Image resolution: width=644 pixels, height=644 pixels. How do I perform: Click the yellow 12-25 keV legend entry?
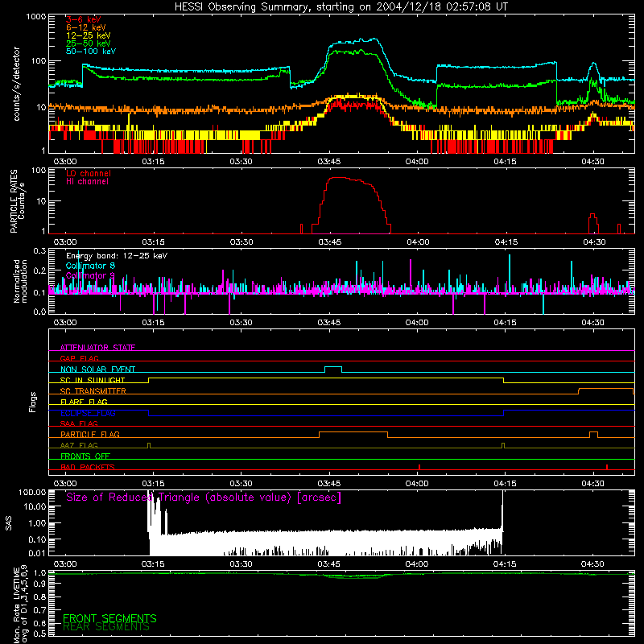[89, 35]
